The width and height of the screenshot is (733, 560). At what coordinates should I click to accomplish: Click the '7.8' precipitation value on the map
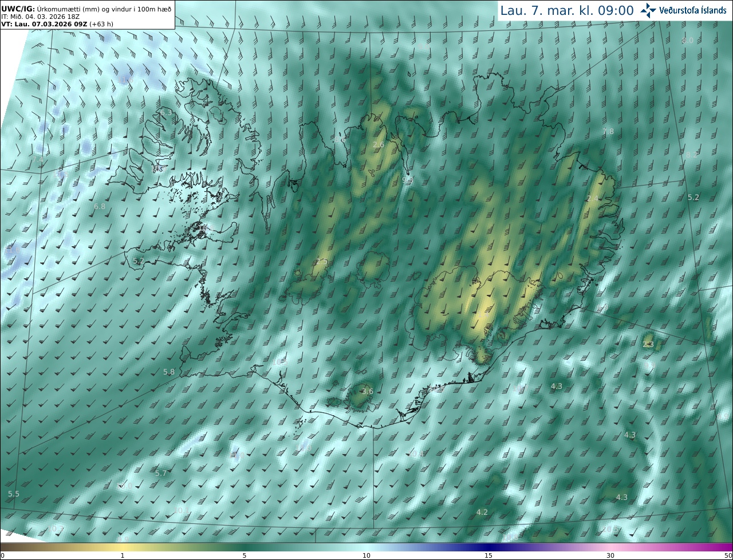coord(608,131)
